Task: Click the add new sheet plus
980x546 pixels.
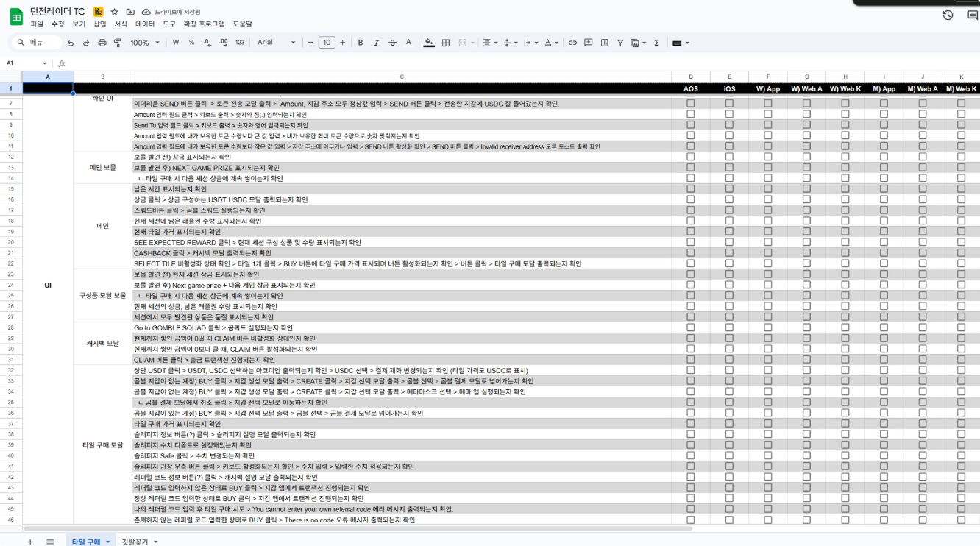Action: pyautogui.click(x=30, y=542)
